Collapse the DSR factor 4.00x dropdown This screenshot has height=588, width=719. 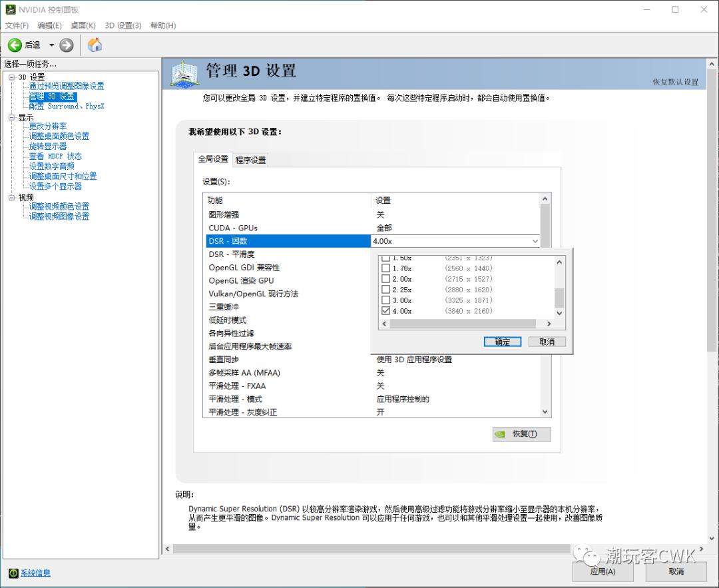click(x=535, y=241)
